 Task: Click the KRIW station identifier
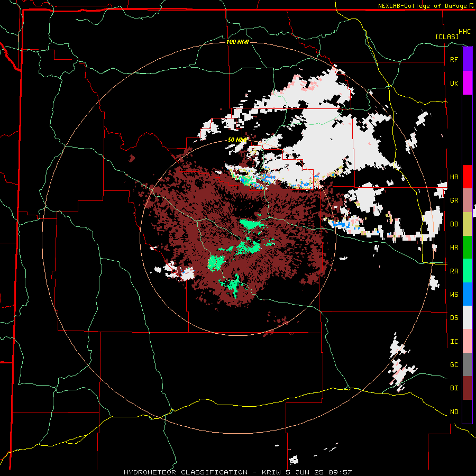(271, 472)
